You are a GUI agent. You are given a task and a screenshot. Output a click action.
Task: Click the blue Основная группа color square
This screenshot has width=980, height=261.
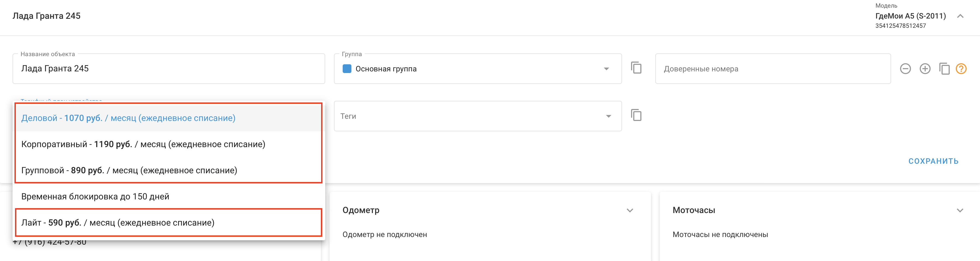click(x=346, y=69)
